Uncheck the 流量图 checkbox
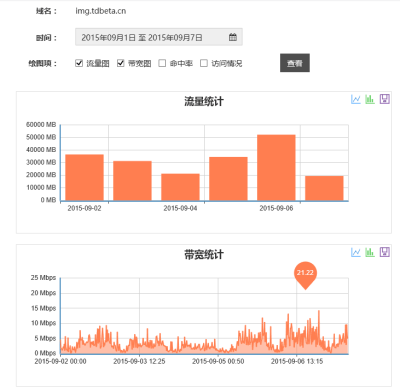The height and width of the screenshot is (392, 400). tap(79, 63)
